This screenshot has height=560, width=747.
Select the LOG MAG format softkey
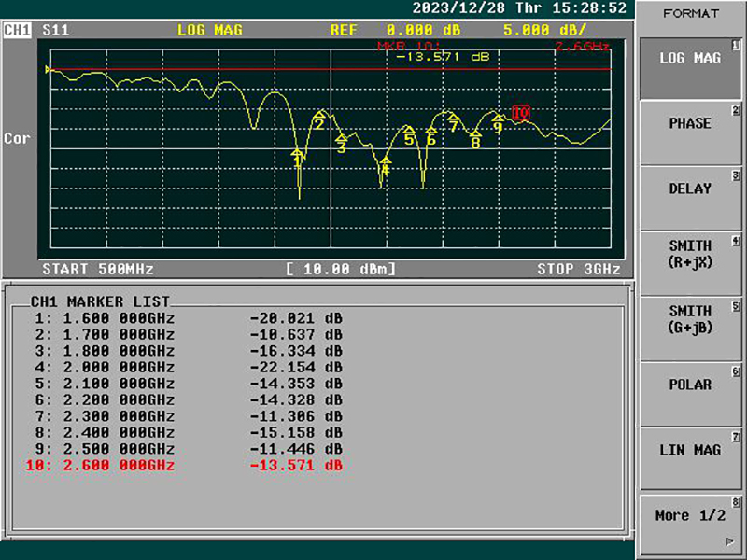pos(690,68)
